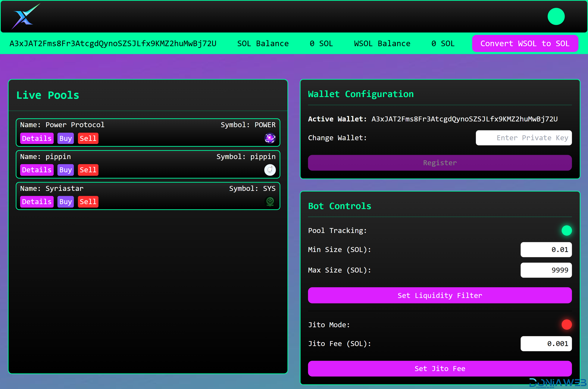Open Details for Syriastar pool

(x=37, y=202)
